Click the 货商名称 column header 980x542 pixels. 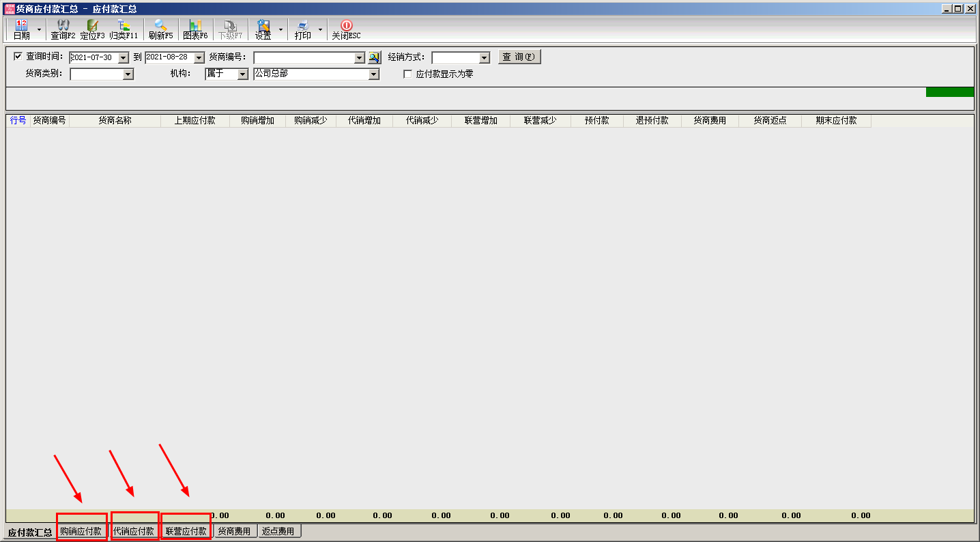click(115, 121)
